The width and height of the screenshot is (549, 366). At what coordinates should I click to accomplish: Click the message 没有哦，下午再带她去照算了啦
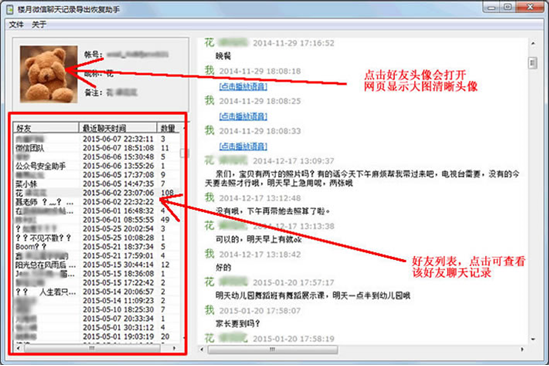pyautogui.click(x=272, y=212)
